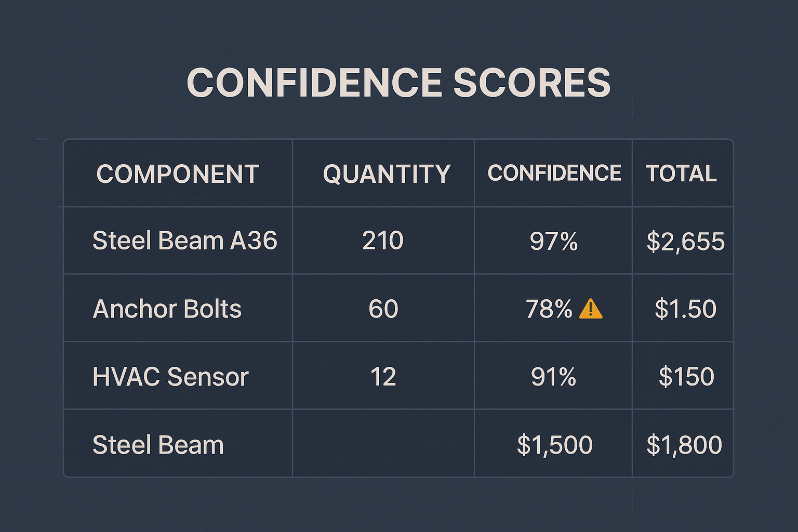798x532 pixels.
Task: Click the 91% confidence cell
Action: click(x=554, y=377)
